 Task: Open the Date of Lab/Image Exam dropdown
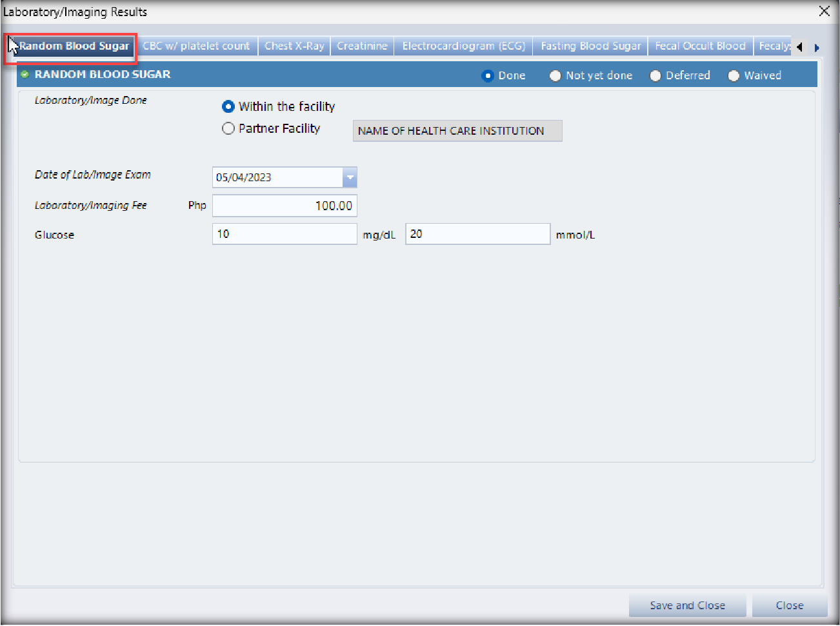point(349,177)
